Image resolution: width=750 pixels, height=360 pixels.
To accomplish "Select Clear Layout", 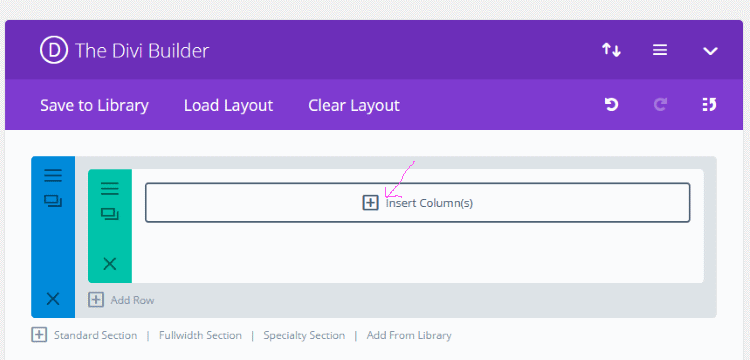I will (x=354, y=105).
